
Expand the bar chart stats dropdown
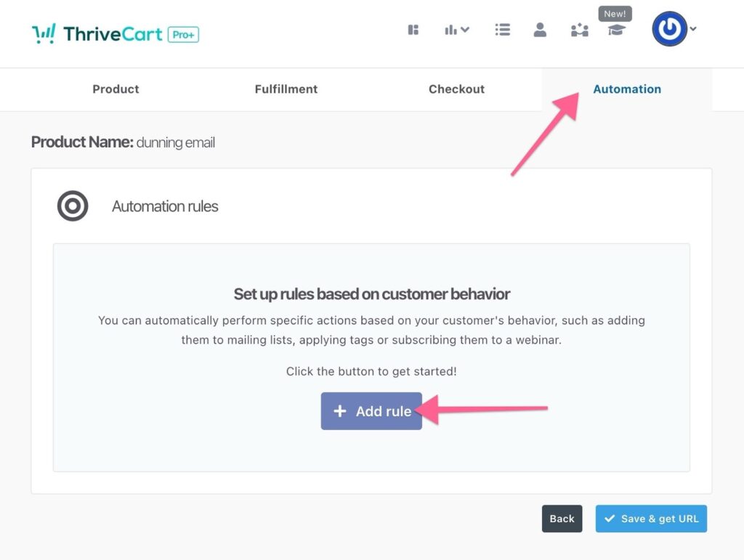pos(457,30)
